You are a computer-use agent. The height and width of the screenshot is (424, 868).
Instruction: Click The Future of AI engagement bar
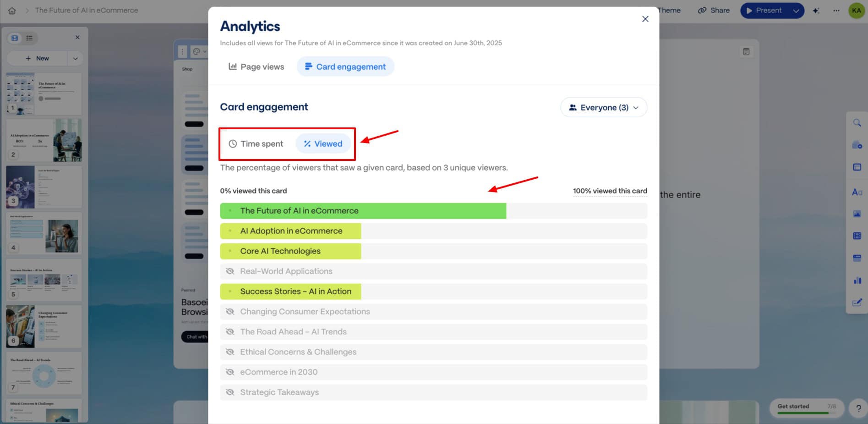363,211
